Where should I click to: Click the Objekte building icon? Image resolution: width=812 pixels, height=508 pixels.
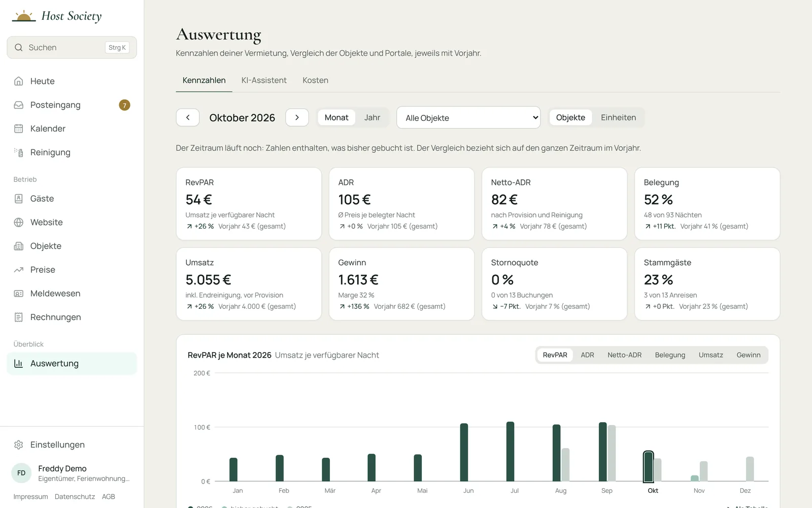coord(19,246)
